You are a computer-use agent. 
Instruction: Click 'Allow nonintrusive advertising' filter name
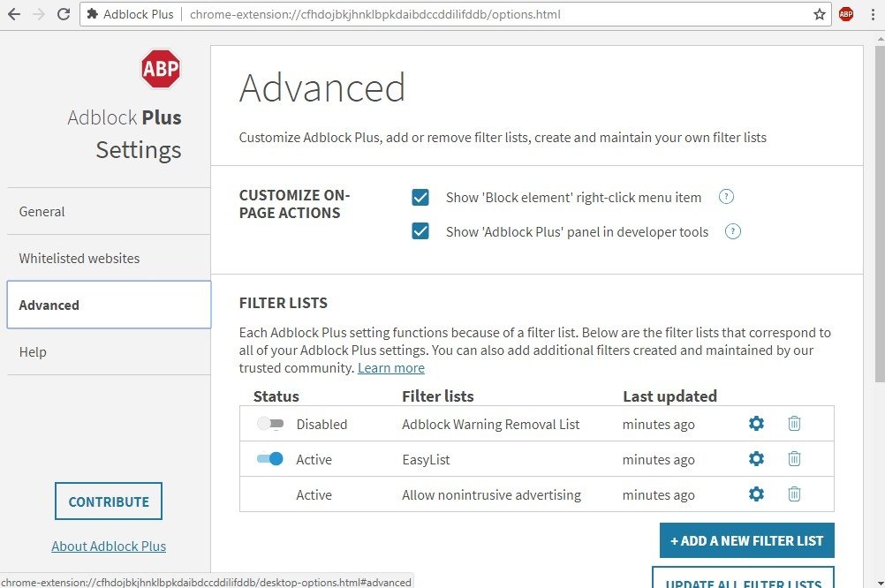pyautogui.click(x=491, y=495)
